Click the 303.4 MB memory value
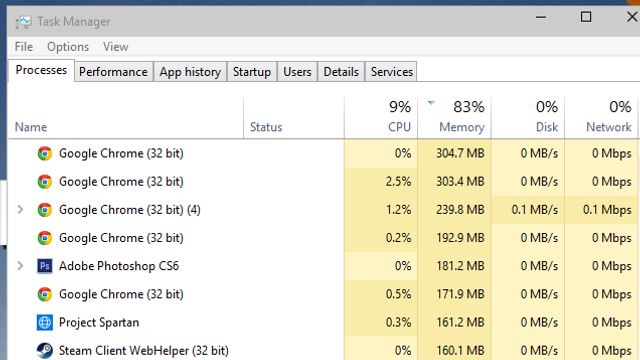 [460, 182]
